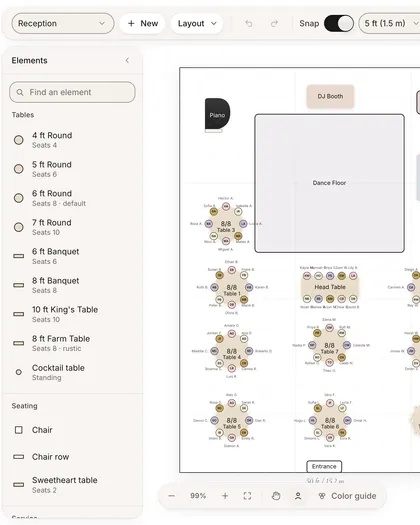Select the hand pan tool
420x525 pixels.
click(276, 496)
